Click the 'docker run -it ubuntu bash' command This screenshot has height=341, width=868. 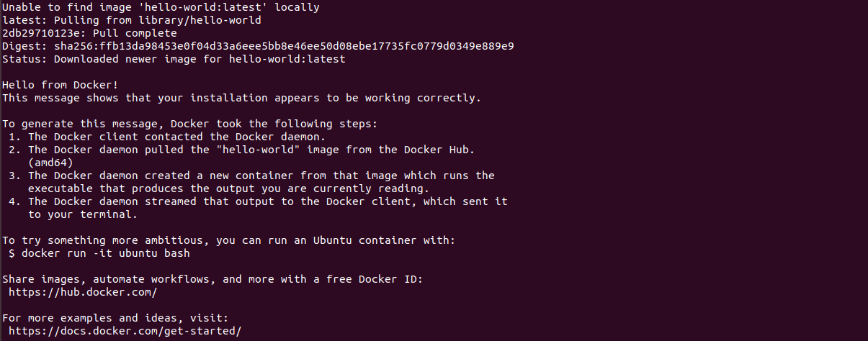coord(106,253)
